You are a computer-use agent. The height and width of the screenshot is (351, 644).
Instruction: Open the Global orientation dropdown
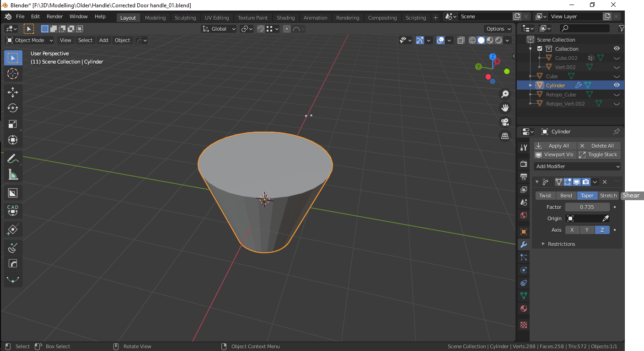click(x=219, y=29)
